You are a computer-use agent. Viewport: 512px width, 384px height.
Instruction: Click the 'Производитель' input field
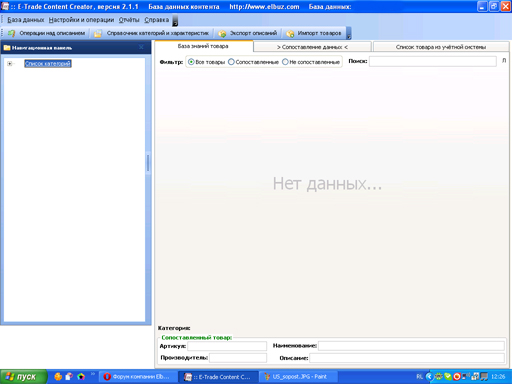pos(238,358)
